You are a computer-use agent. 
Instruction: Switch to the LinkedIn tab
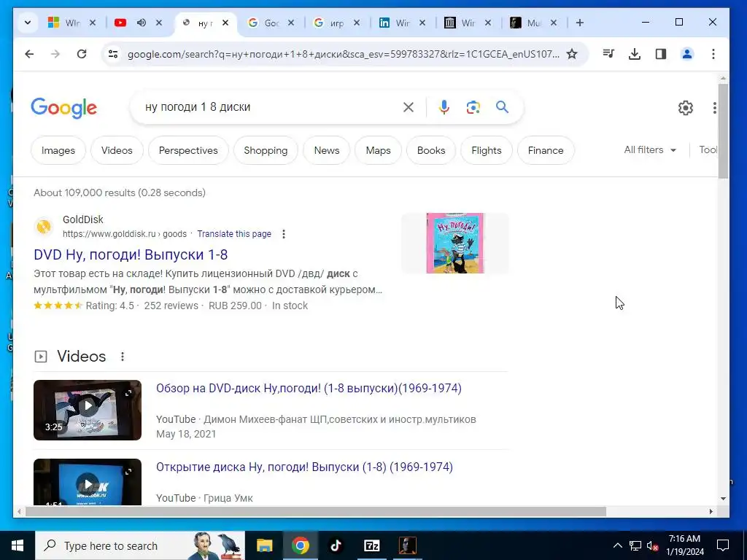point(395,23)
